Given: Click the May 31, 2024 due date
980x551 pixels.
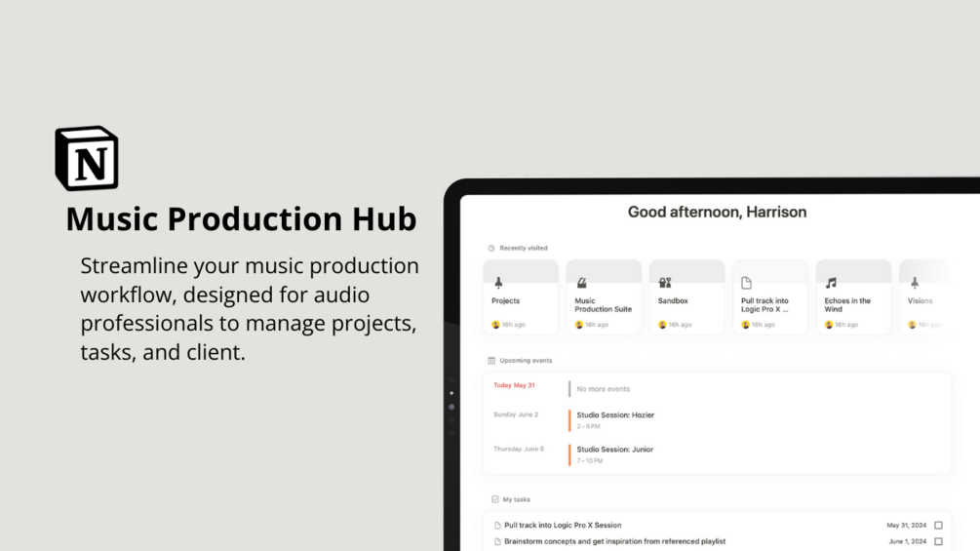Looking at the screenshot, I should (906, 526).
